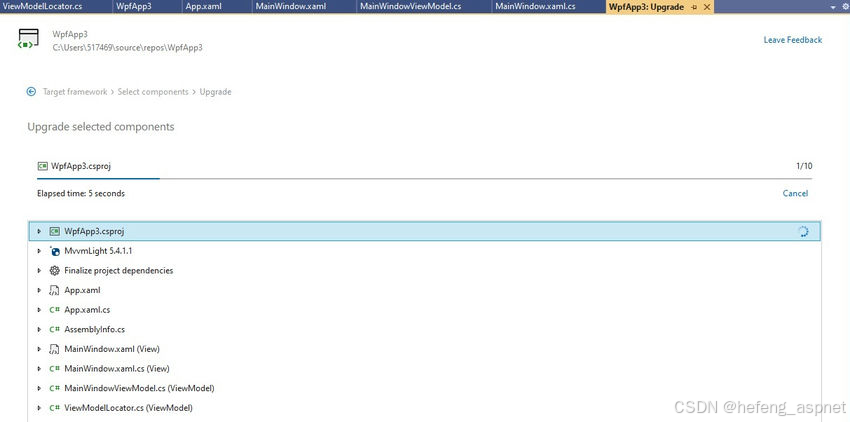Click the gear icon for Finalize dependencies
This screenshot has height=422, width=850.
coord(54,271)
